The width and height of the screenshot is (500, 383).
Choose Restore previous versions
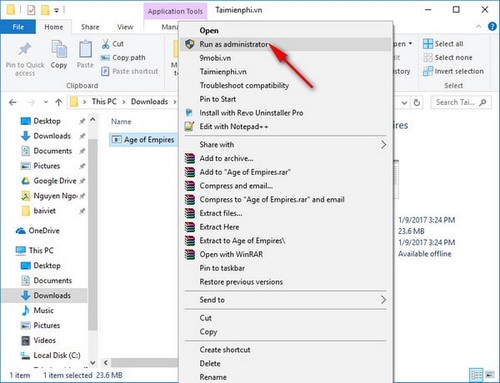(286, 282)
